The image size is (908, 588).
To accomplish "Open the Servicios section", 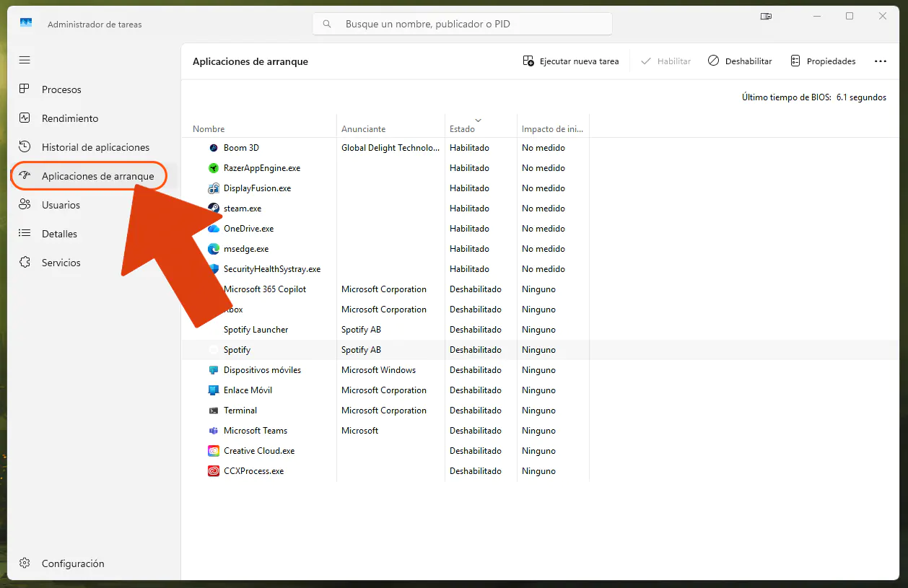I will [61, 263].
